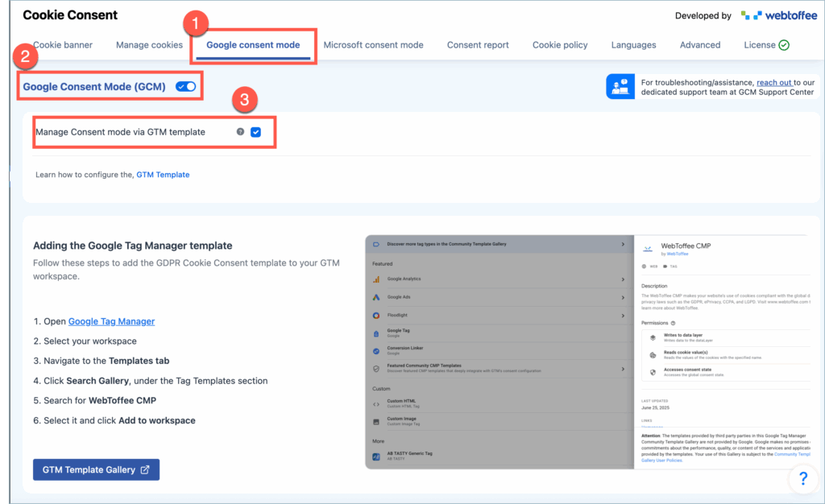Click the Custom Image icon

click(x=376, y=422)
